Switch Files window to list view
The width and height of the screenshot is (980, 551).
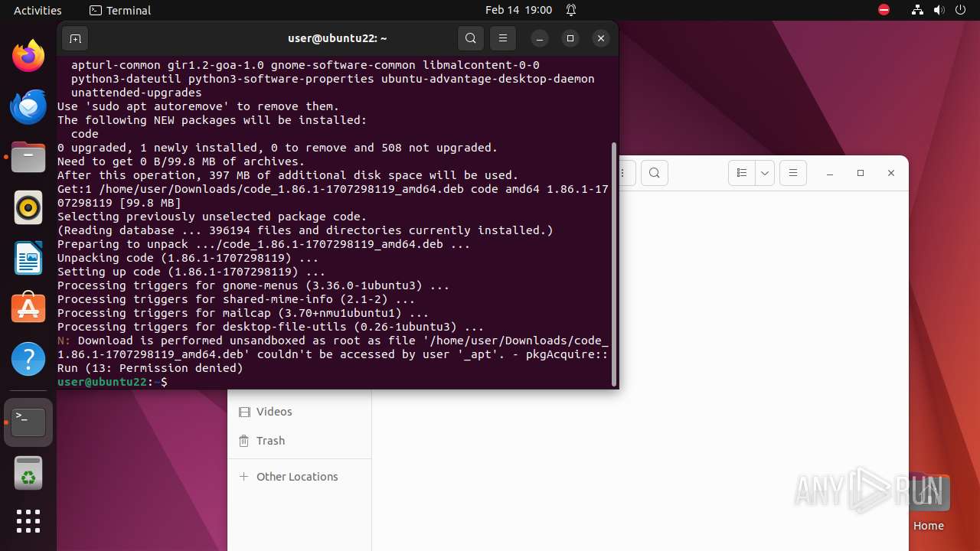click(741, 173)
